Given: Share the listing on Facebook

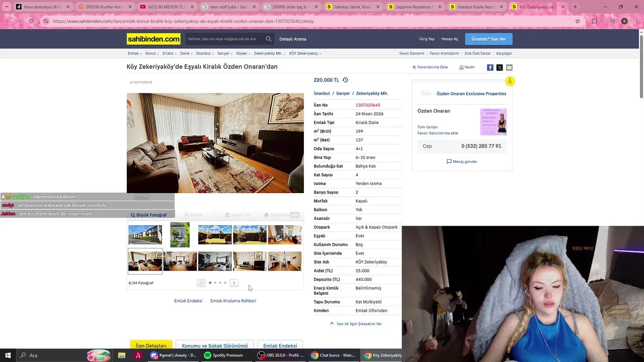Looking at the screenshot, I should 490,67.
